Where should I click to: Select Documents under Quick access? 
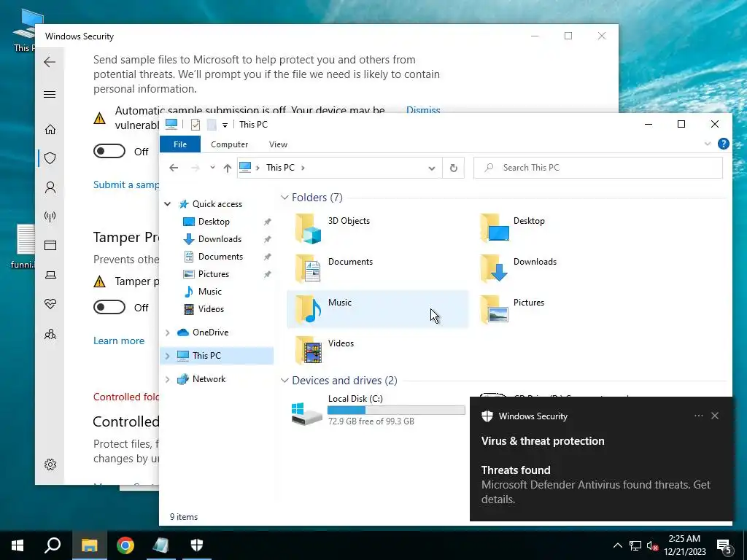coord(220,257)
